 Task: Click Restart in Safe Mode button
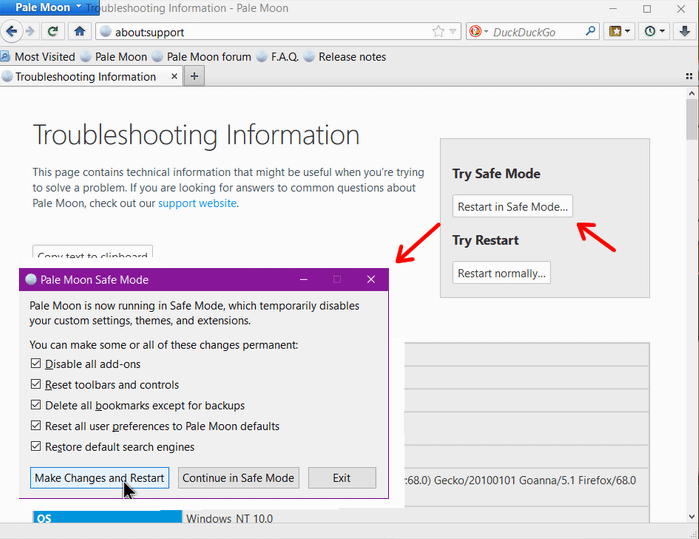(x=513, y=206)
